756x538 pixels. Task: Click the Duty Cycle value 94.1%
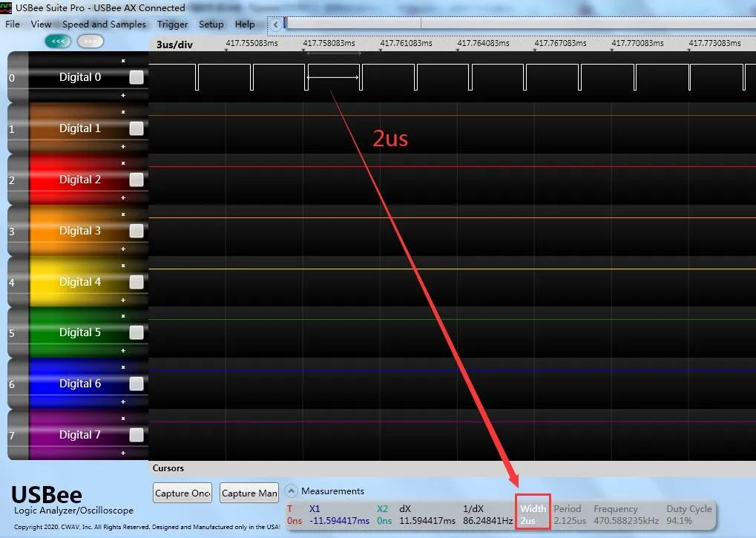click(x=680, y=521)
